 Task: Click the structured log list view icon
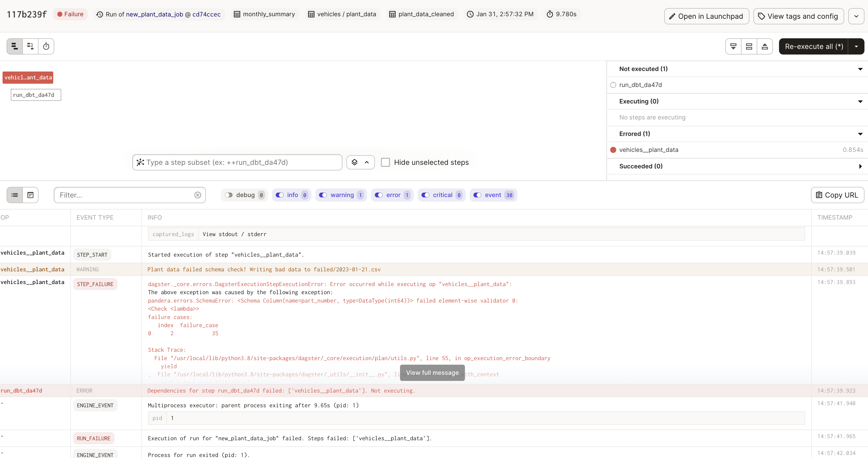pos(15,195)
